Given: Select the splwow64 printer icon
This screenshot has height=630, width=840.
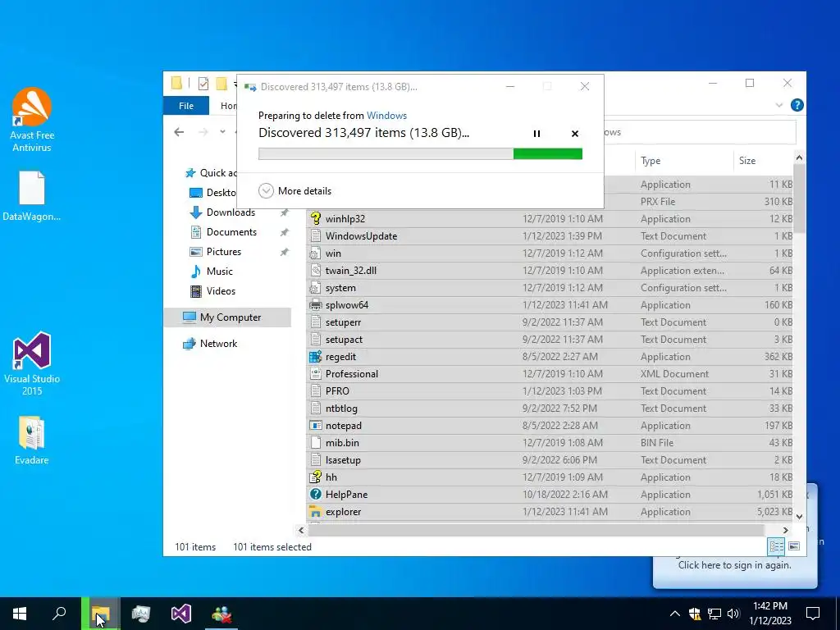Looking at the screenshot, I should click(x=316, y=305).
